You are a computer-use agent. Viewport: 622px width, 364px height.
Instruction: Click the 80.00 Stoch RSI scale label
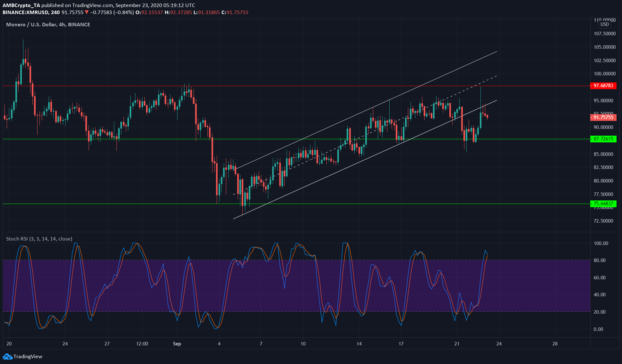(x=600, y=260)
